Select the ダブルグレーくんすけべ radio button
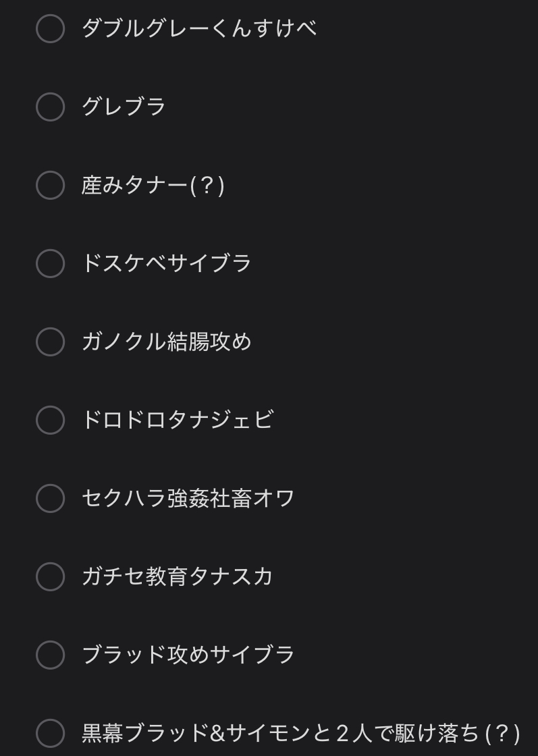The image size is (538, 756). pos(50,28)
